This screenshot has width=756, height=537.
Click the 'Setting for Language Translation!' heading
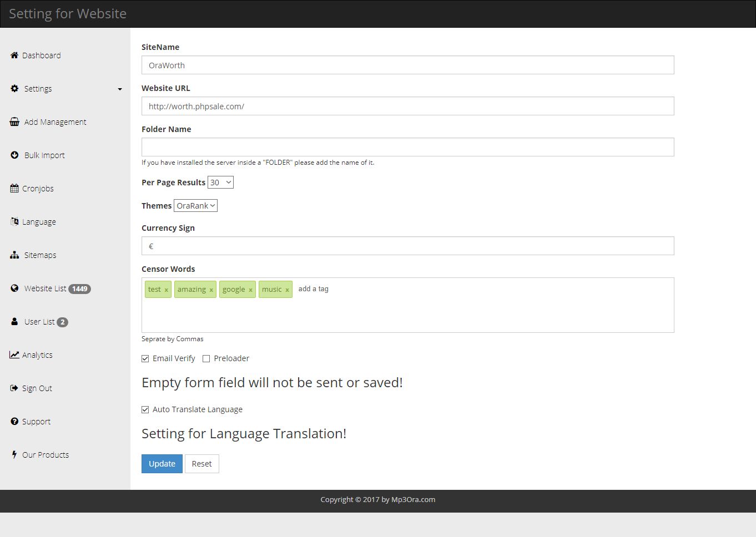click(244, 434)
